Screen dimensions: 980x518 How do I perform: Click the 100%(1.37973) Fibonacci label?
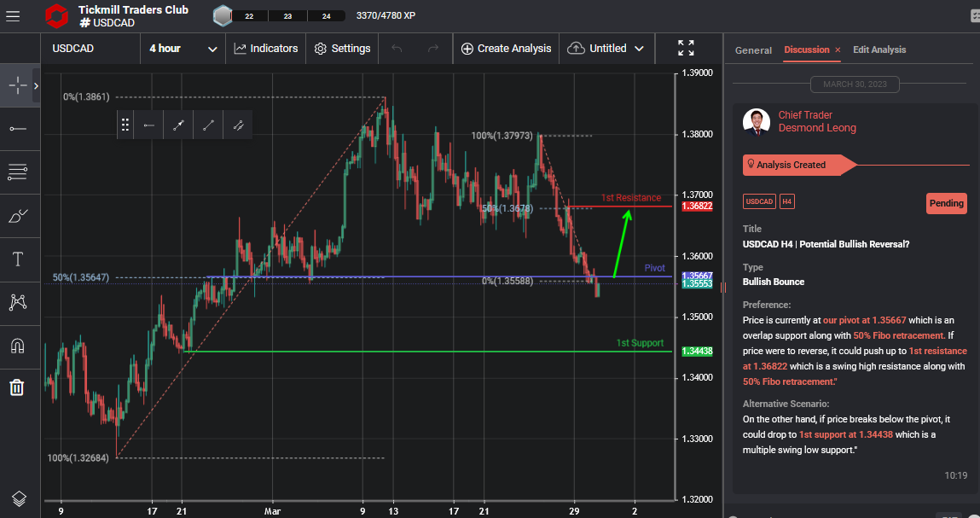(x=502, y=136)
